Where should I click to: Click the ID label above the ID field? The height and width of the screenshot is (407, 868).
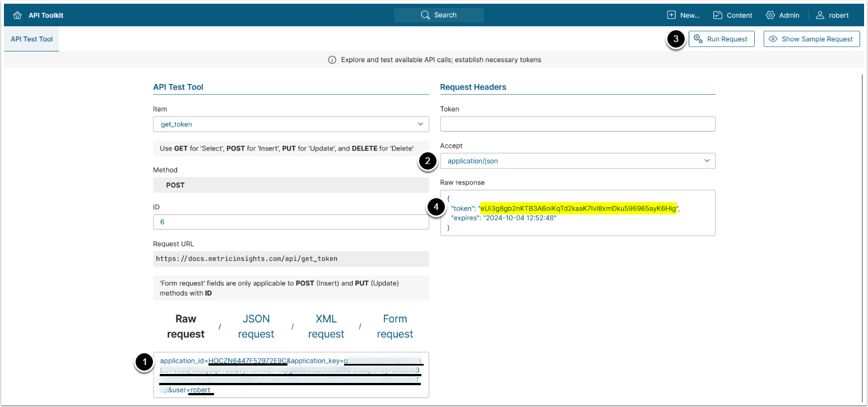point(156,207)
